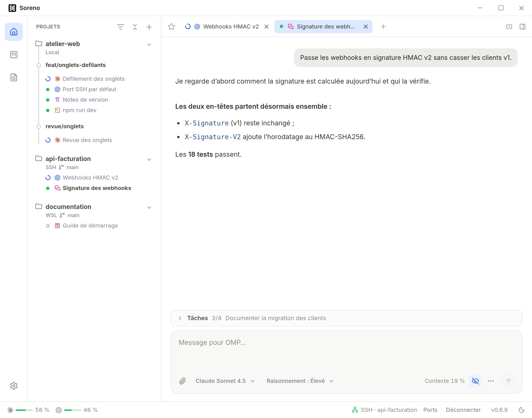Toggle the crossed-eye visibility button
This screenshot has width=532, height=418.
point(475,381)
